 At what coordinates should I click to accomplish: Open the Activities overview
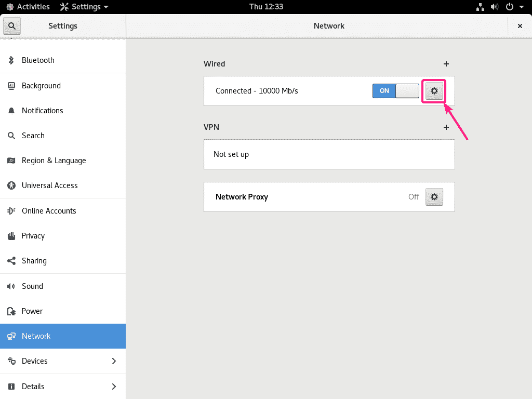pyautogui.click(x=28, y=7)
